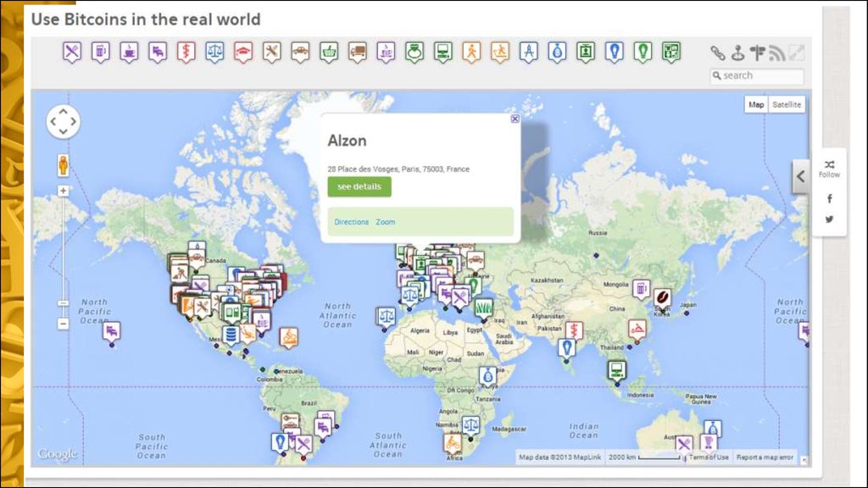Select the bed lodging category icon in toolbar
Image resolution: width=868 pixels, height=488 pixels.
(158, 52)
